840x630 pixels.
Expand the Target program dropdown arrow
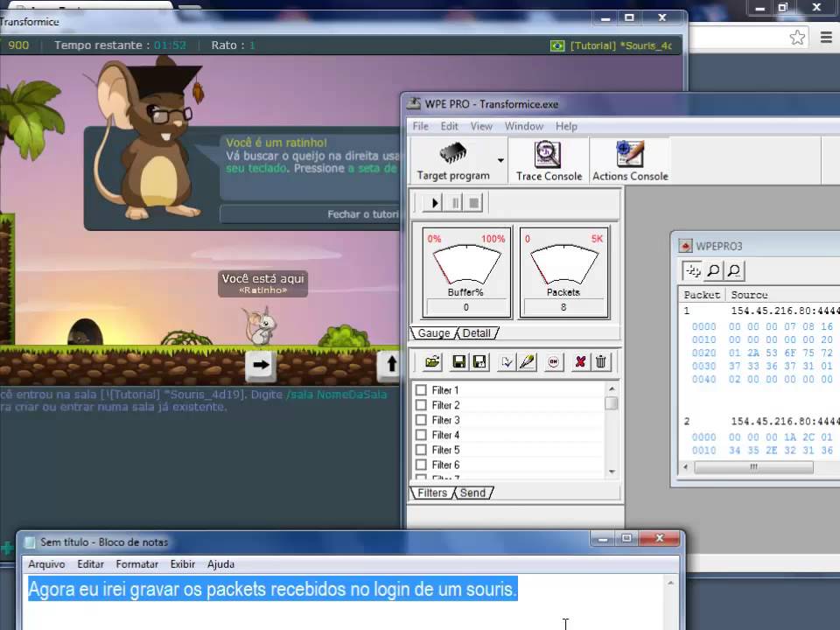click(500, 160)
